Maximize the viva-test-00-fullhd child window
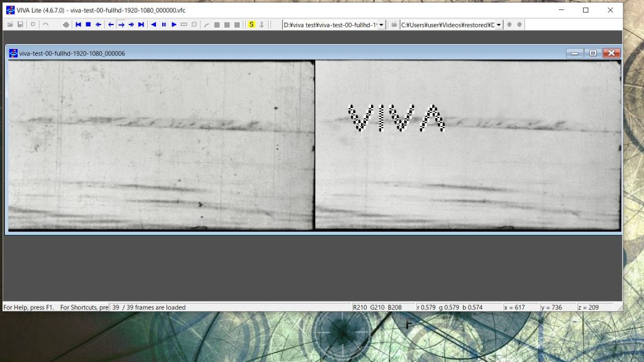This screenshot has width=644, height=362. (x=592, y=53)
